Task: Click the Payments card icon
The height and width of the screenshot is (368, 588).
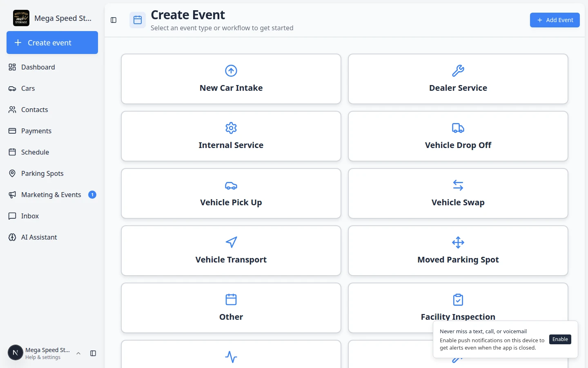Action: (12, 131)
